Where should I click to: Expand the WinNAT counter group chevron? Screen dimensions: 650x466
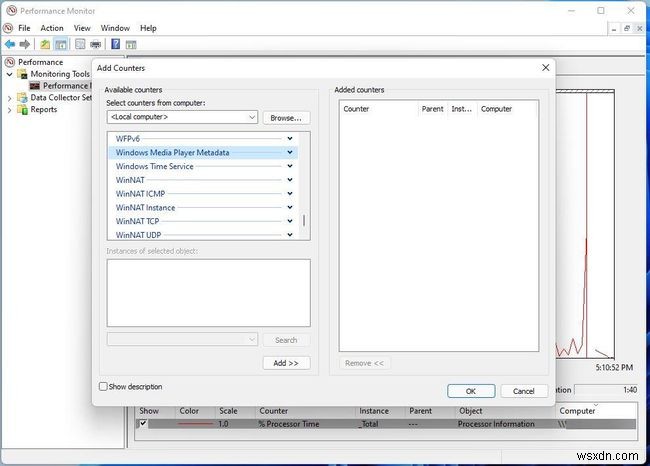coord(290,180)
